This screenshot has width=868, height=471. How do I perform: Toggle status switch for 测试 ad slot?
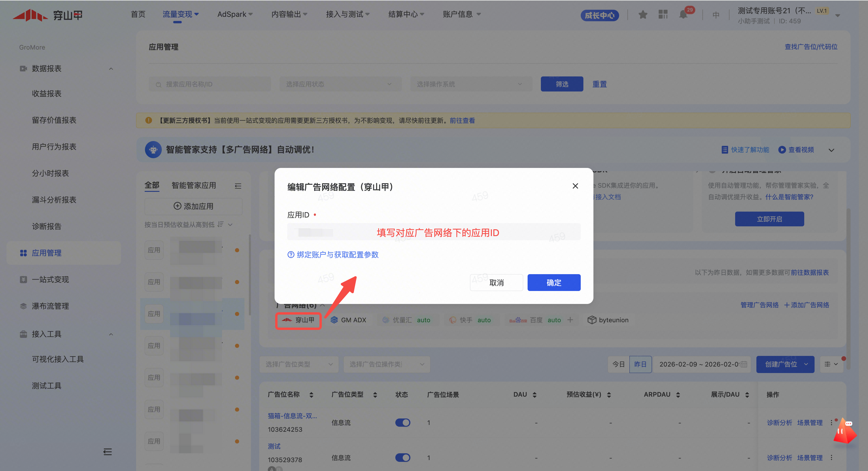point(403,457)
